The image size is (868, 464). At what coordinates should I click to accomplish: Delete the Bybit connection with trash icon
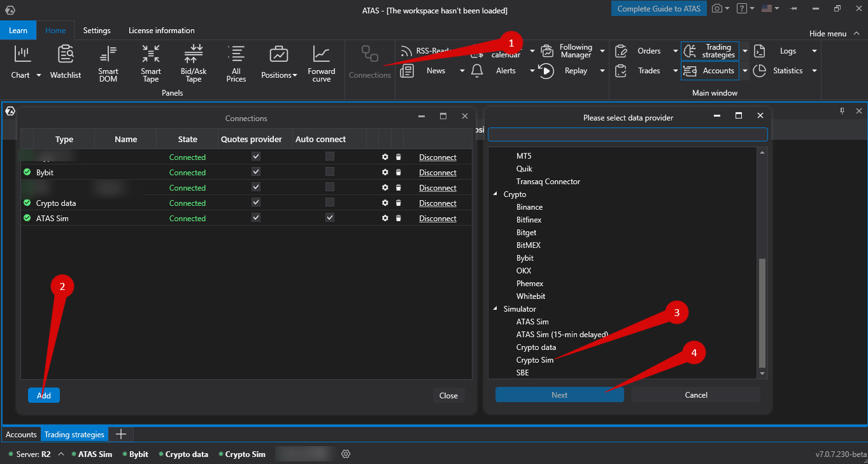tap(398, 173)
